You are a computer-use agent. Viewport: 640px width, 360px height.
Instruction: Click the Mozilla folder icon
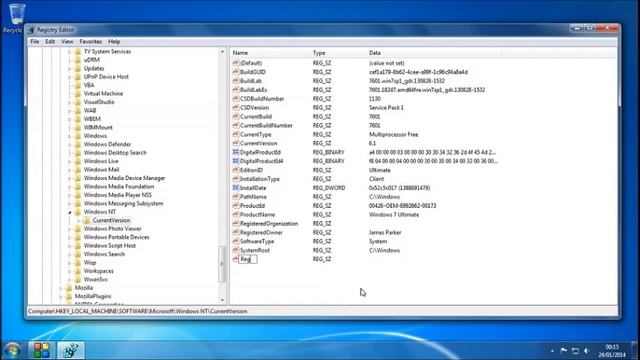[69, 288]
